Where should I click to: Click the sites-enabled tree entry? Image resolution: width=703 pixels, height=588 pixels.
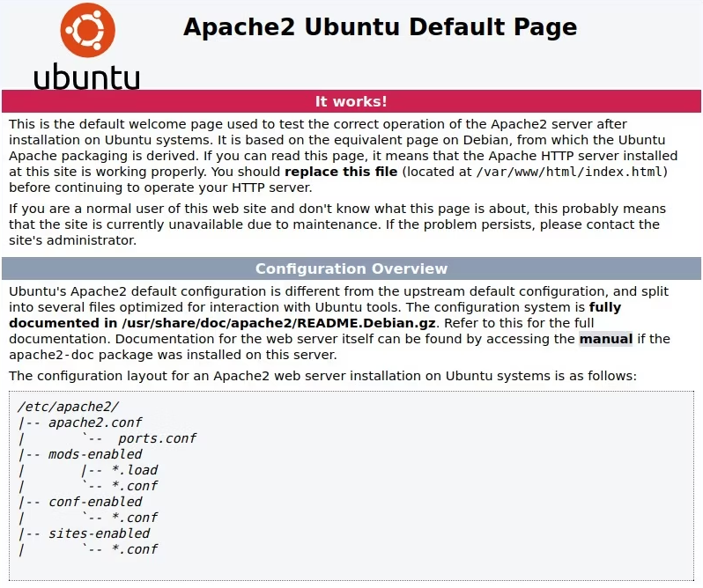(x=99, y=533)
